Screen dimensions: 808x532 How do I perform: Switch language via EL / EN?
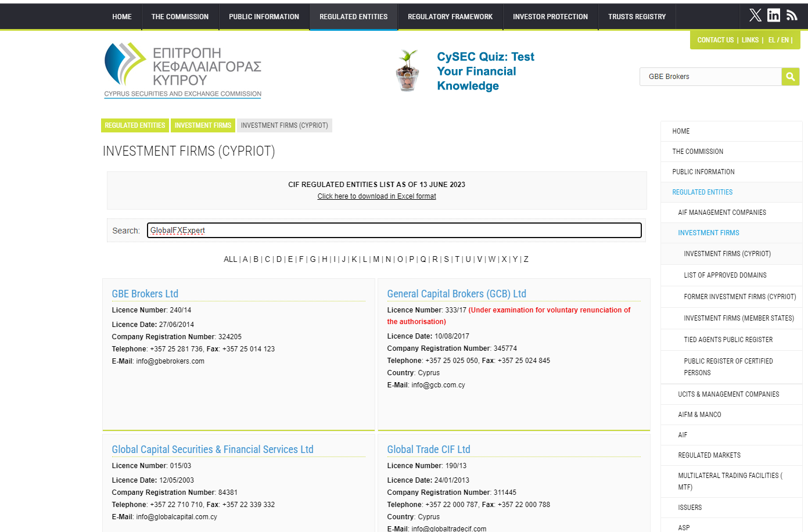click(x=778, y=40)
